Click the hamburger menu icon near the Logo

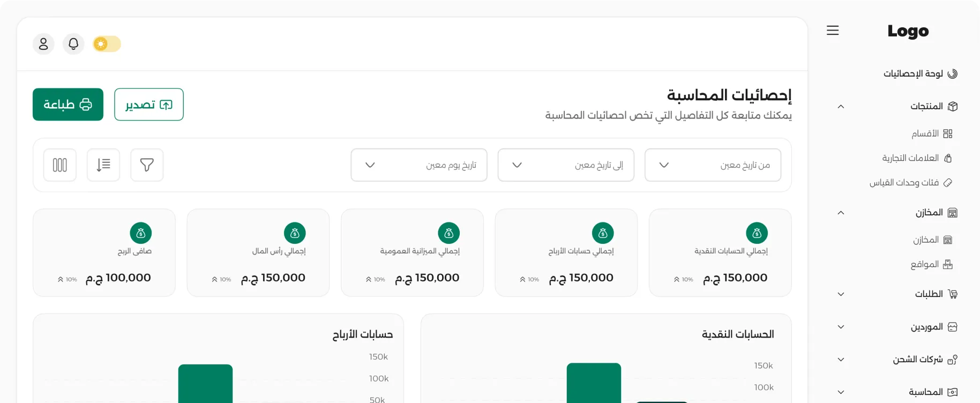click(x=833, y=31)
